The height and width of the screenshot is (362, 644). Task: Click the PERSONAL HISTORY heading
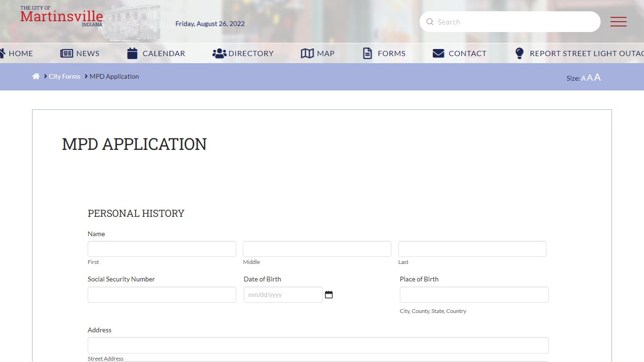click(x=136, y=214)
